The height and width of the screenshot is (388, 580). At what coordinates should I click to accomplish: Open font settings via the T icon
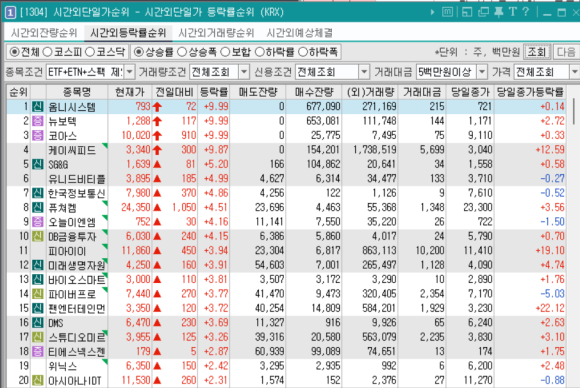512,12
